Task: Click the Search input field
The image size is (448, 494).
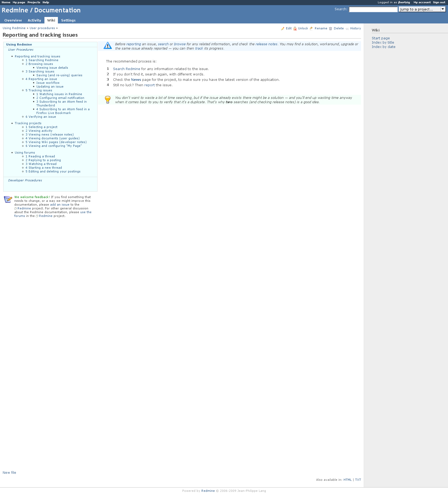Action: point(373,9)
